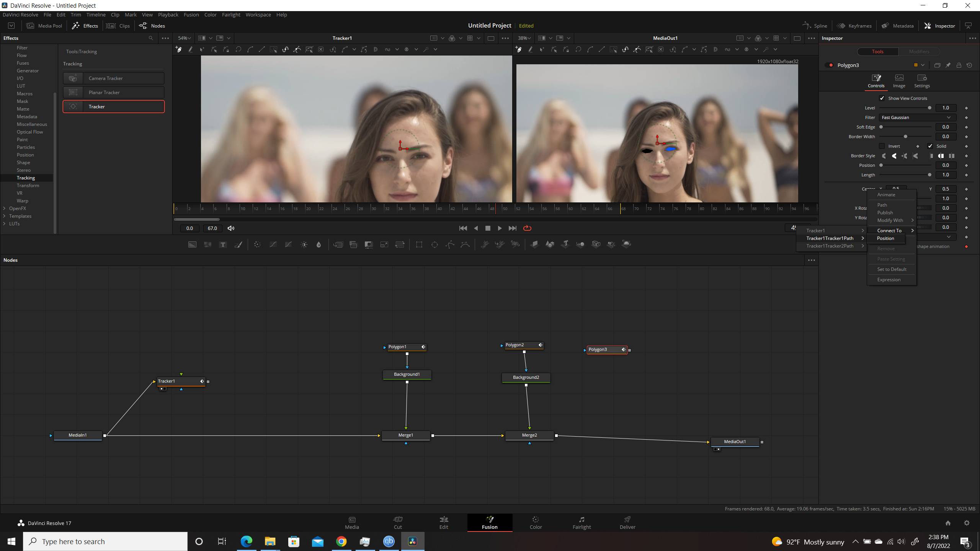The height and width of the screenshot is (551, 980).
Task: Add a Blur drop tool from toolbar
Action: tap(318, 245)
